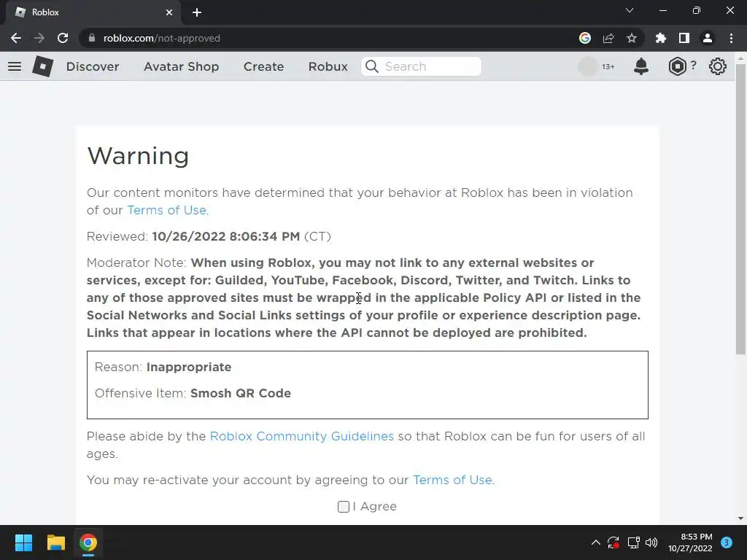
Task: Click the user avatar thumbnail
Action: pos(587,66)
